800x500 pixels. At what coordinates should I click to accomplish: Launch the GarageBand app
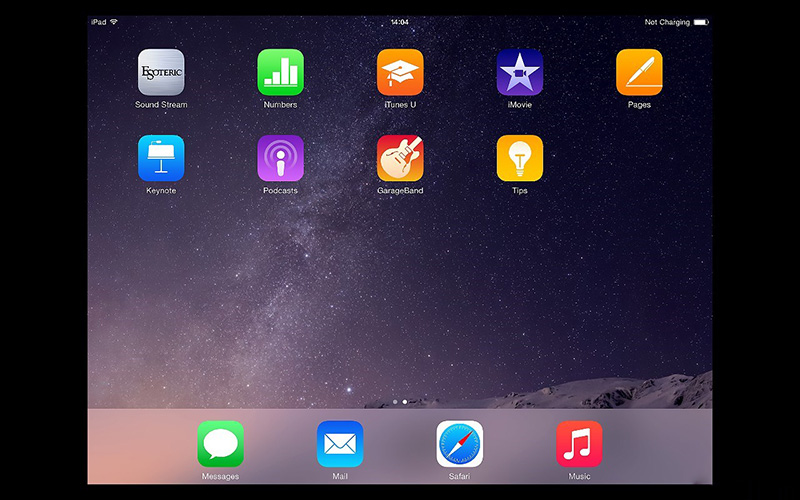(x=400, y=158)
